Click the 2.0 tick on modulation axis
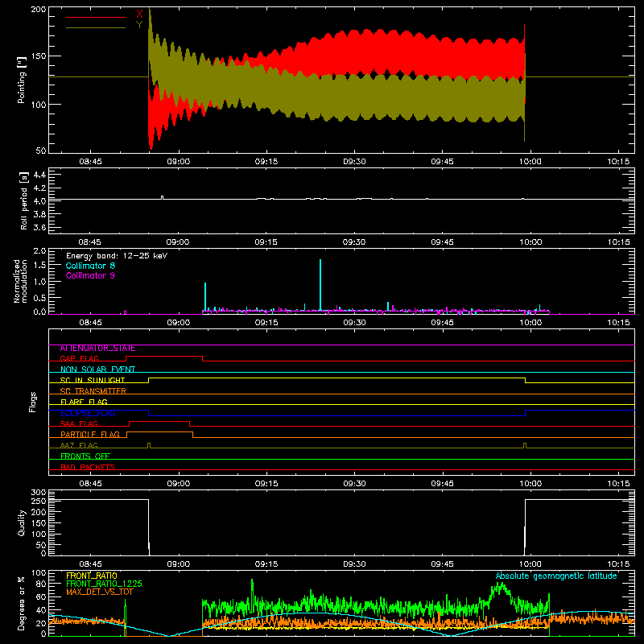This screenshot has width=644, height=644. [x=39, y=251]
